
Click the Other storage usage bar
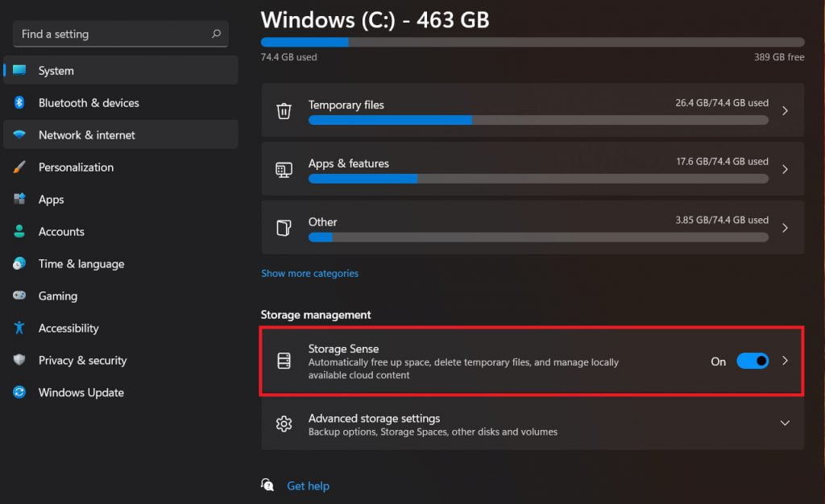pyautogui.click(x=538, y=238)
